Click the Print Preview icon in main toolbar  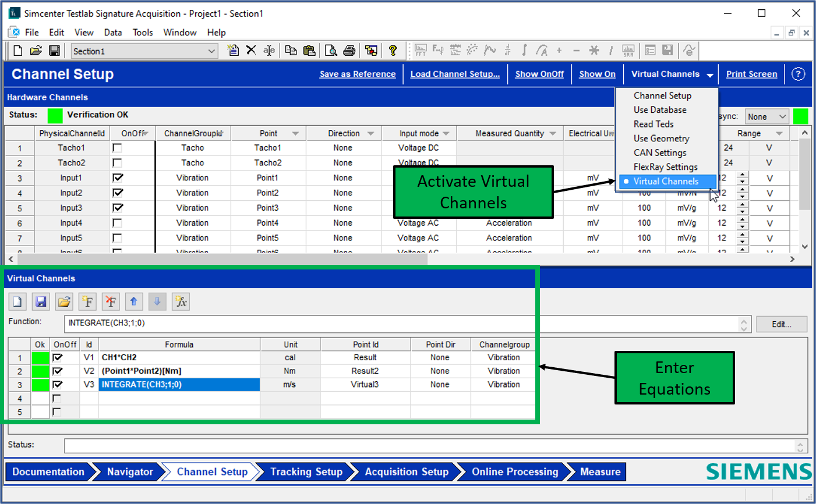331,51
